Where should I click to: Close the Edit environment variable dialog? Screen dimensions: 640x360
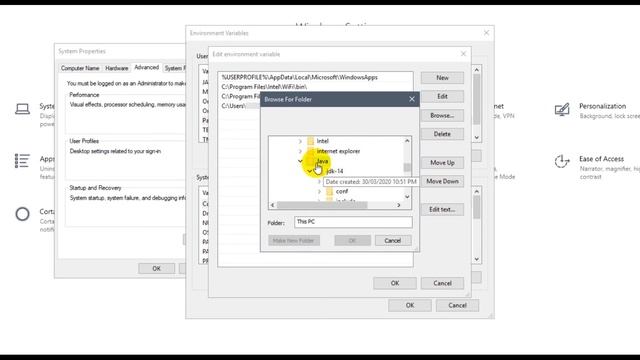(463, 54)
